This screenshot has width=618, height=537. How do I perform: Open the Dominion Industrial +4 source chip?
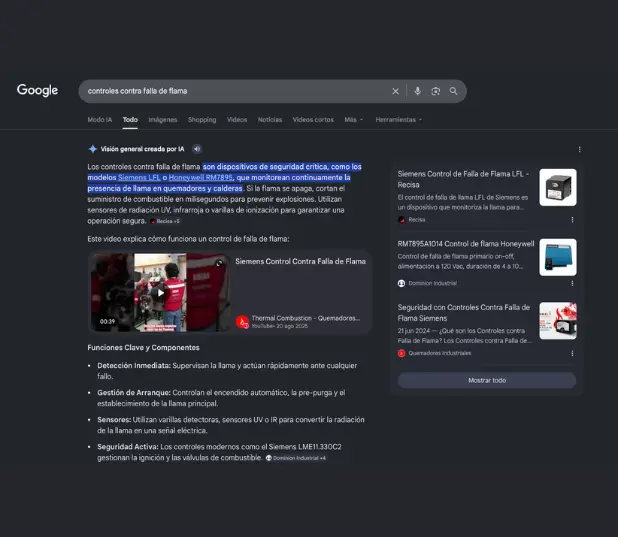point(296,458)
